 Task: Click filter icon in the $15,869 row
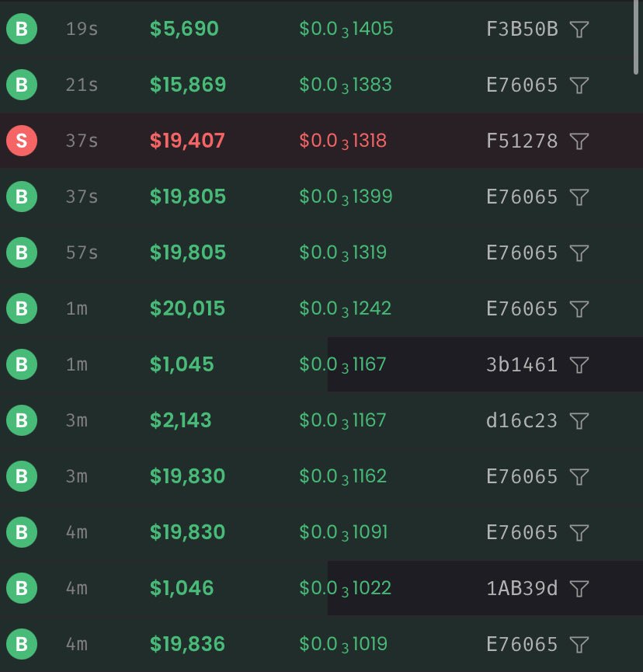click(x=579, y=85)
